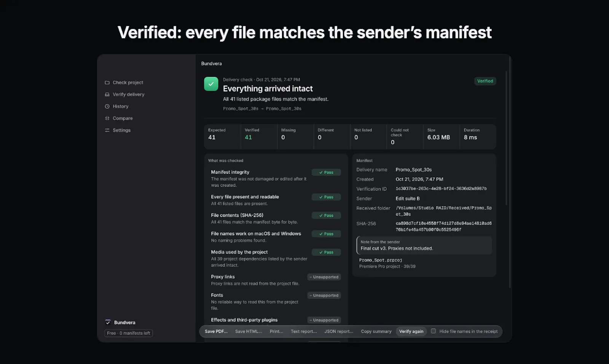Viewport: 609px width, 364px height.
Task: Click Copy summary
Action: pyautogui.click(x=376, y=331)
